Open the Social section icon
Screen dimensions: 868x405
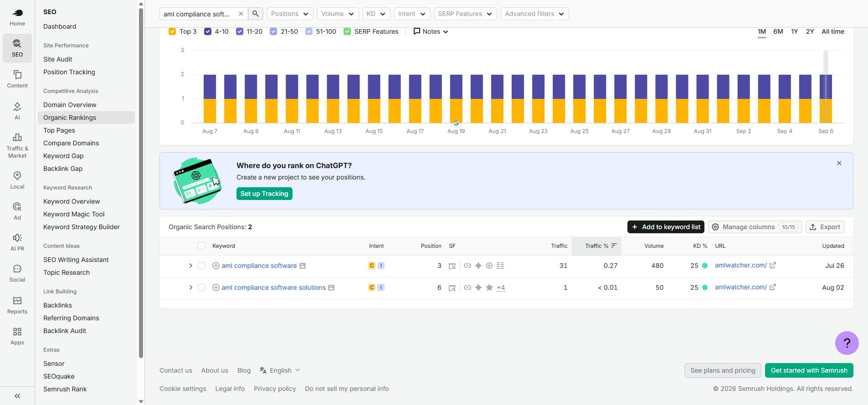(x=17, y=273)
